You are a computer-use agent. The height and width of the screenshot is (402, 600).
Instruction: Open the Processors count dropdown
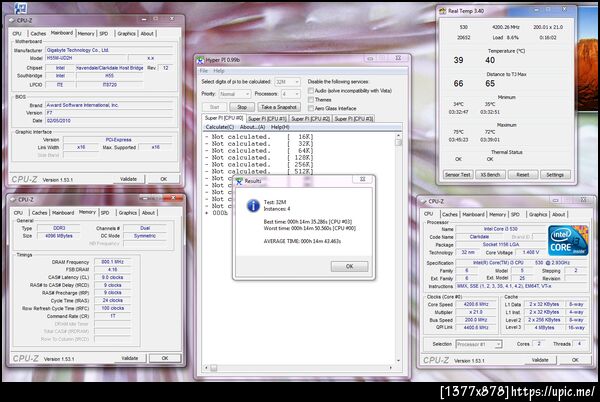click(290, 94)
